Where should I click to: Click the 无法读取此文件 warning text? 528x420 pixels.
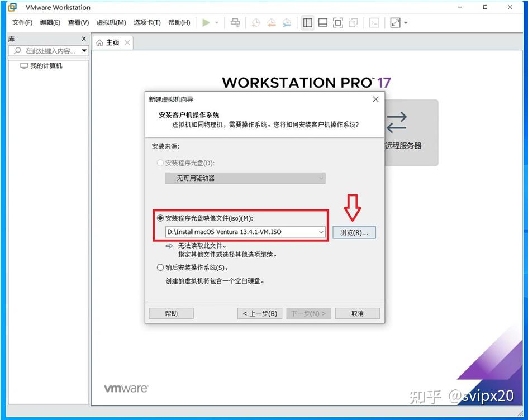point(202,246)
